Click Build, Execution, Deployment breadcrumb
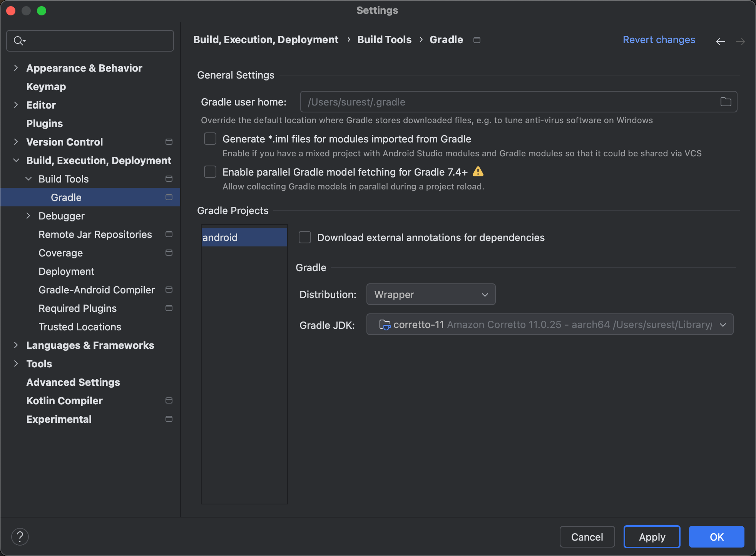The width and height of the screenshot is (756, 556). click(266, 40)
